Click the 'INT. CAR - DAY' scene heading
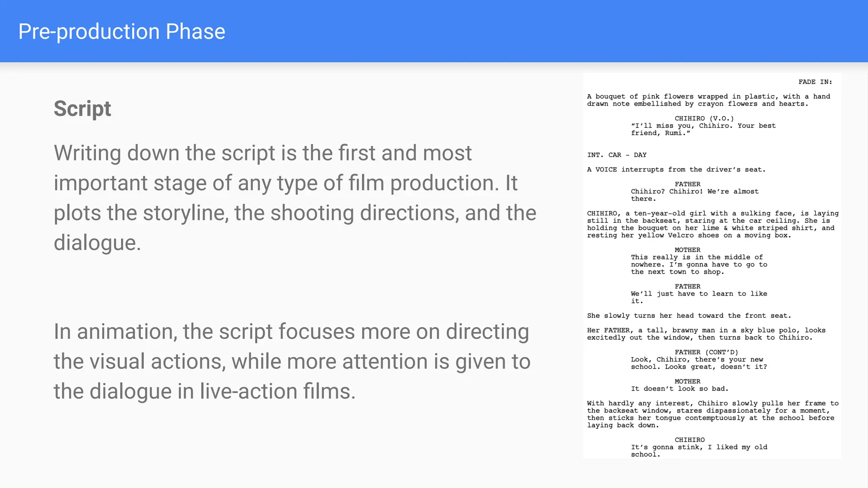The width and height of the screenshot is (868, 488). pyautogui.click(x=617, y=155)
